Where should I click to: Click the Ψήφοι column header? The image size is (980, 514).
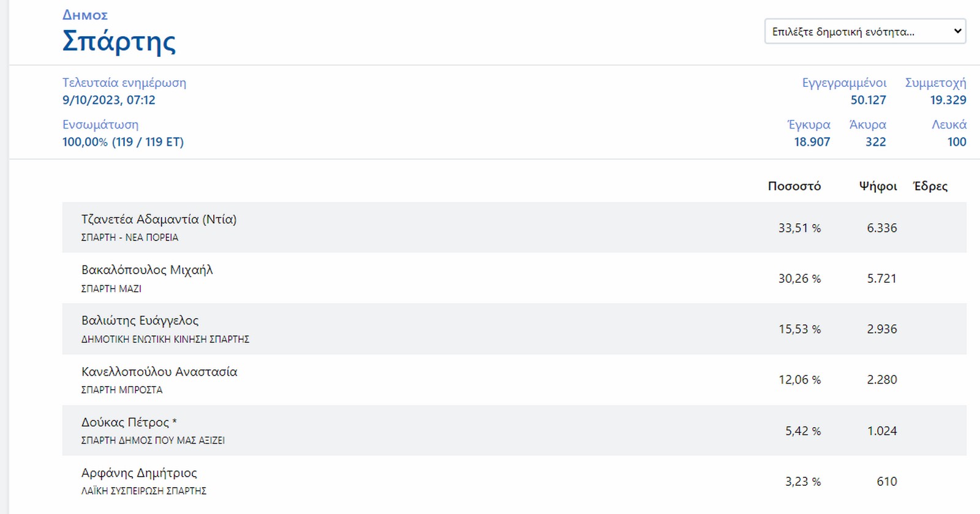coord(878,186)
